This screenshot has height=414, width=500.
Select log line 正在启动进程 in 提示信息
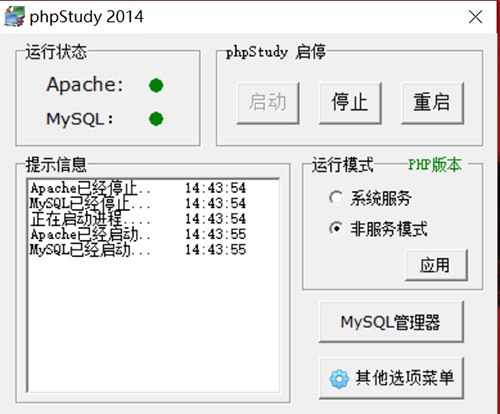138,219
